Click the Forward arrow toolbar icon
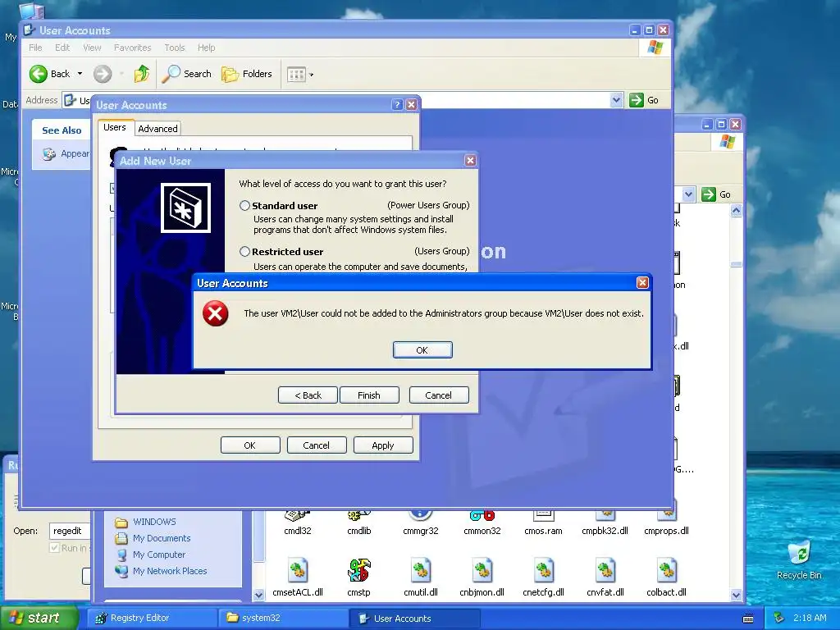Viewport: 840px width, 630px height. (103, 74)
